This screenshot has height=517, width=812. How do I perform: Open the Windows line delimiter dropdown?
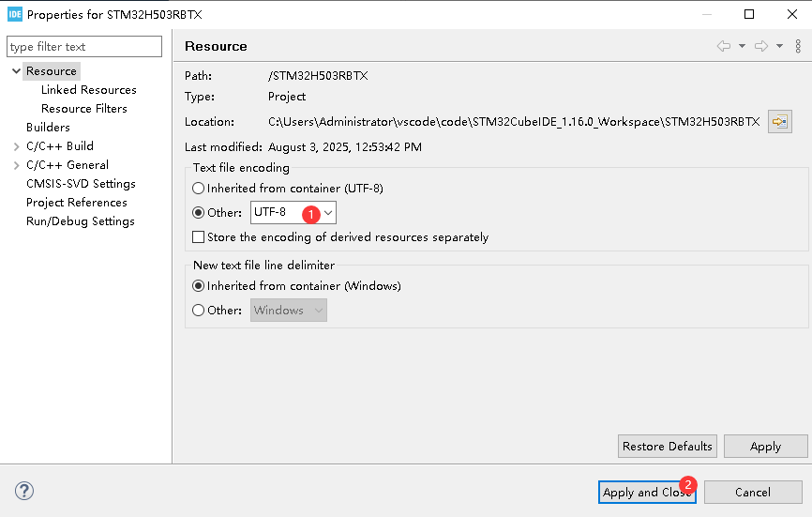point(289,311)
